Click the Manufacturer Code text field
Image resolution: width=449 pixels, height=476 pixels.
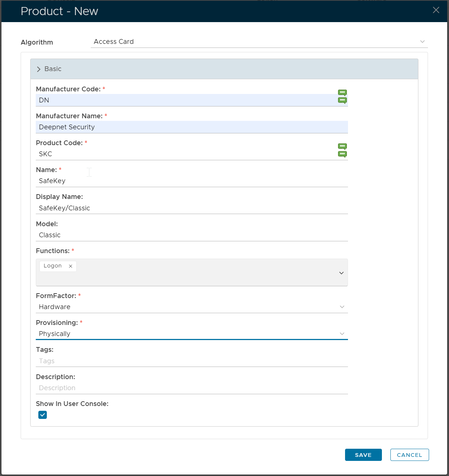coord(184,100)
